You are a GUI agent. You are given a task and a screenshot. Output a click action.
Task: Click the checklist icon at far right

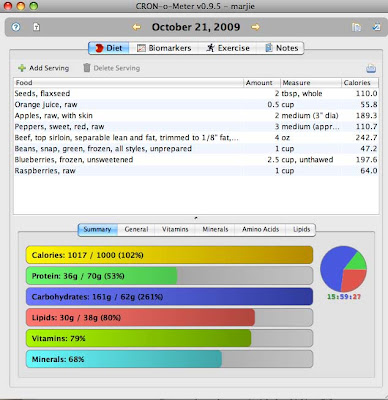[376, 27]
